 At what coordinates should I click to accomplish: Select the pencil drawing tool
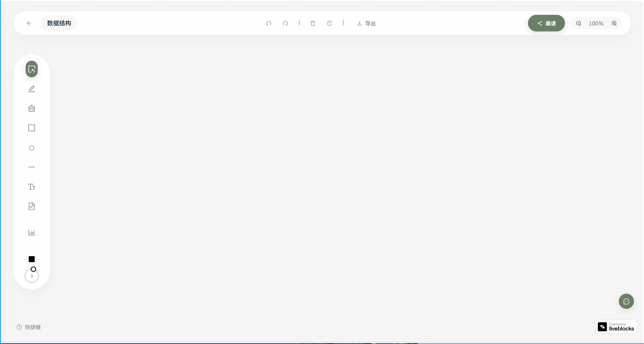click(x=32, y=89)
